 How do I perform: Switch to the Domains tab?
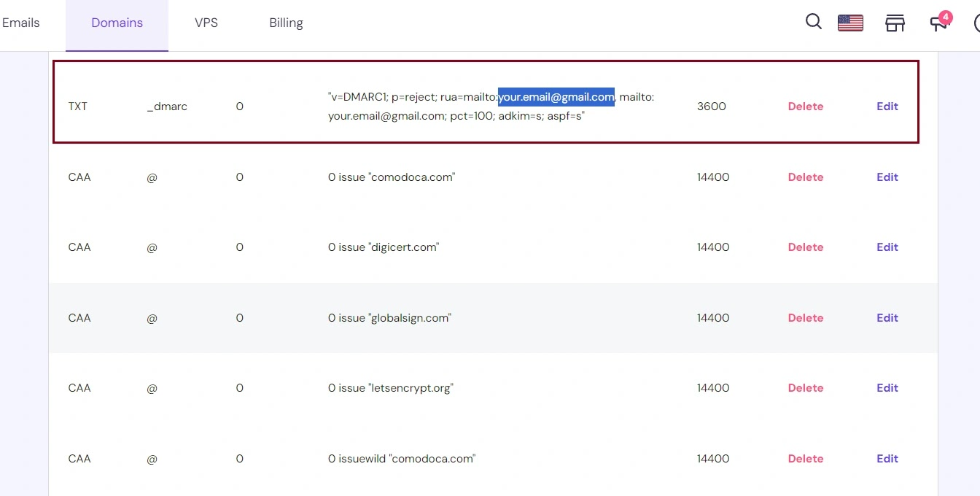click(117, 23)
